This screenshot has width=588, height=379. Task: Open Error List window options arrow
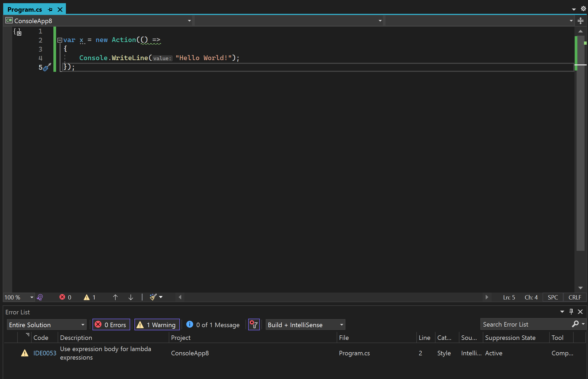point(562,312)
